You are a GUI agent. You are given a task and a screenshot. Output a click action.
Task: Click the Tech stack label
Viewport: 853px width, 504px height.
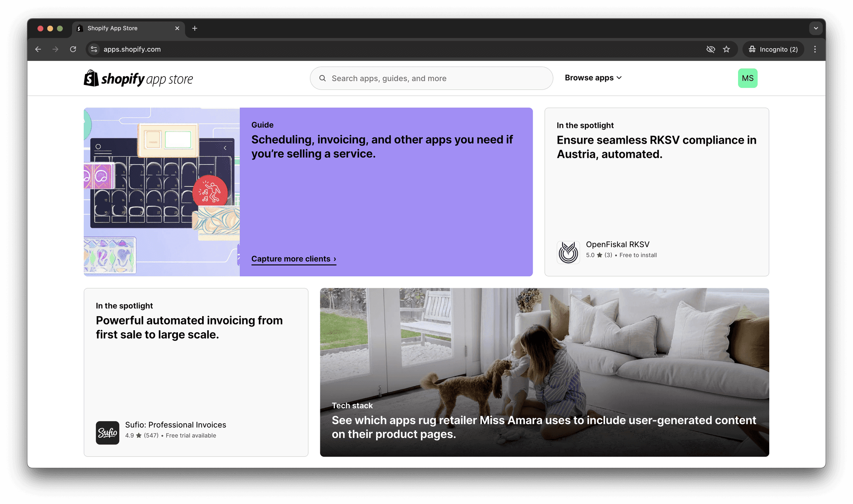(x=352, y=406)
